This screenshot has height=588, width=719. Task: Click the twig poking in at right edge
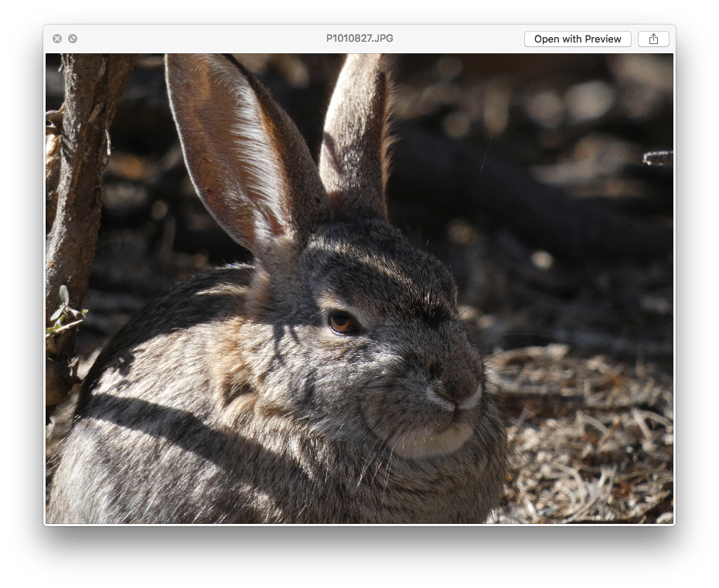tap(658, 158)
